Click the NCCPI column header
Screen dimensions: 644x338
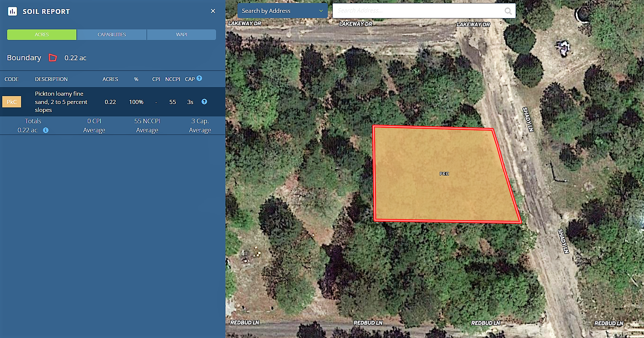coord(172,79)
